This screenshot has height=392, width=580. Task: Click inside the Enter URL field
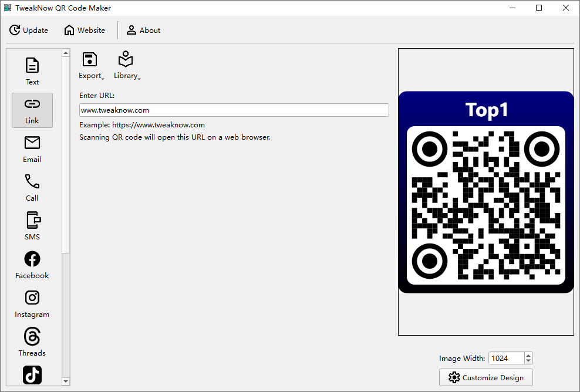tap(234, 110)
